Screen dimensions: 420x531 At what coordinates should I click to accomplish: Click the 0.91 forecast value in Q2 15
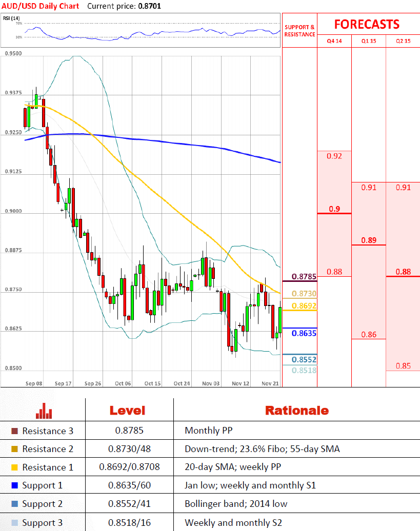(403, 188)
